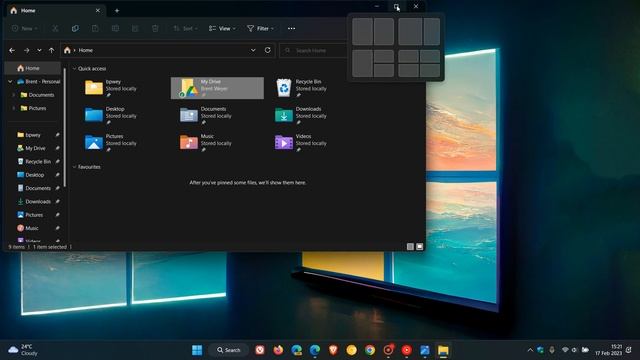Close the Home tab

tap(98, 11)
